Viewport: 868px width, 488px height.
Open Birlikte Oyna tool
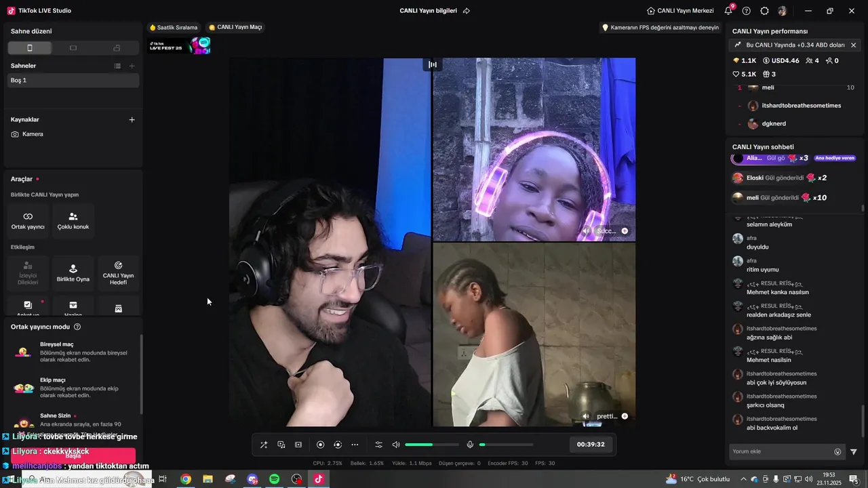[73, 272]
